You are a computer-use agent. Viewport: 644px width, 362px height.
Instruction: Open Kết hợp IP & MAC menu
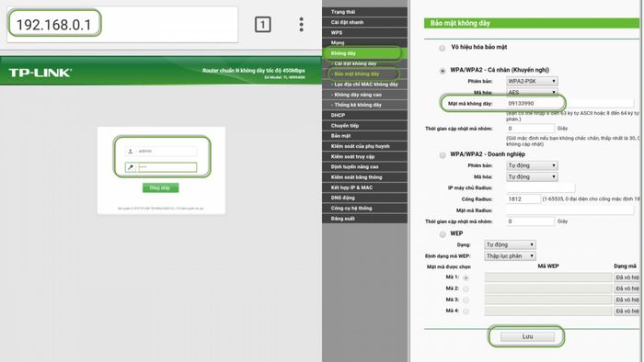click(x=364, y=187)
